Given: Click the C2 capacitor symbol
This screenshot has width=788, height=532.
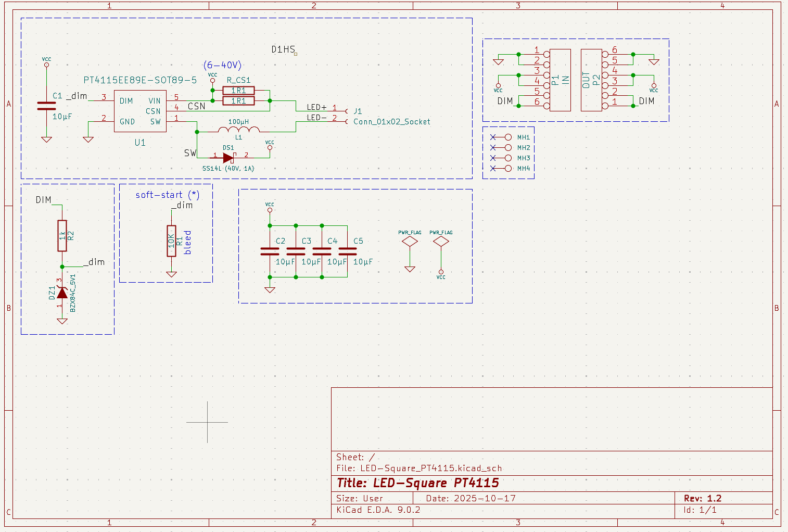Looking at the screenshot, I should coord(270,251).
